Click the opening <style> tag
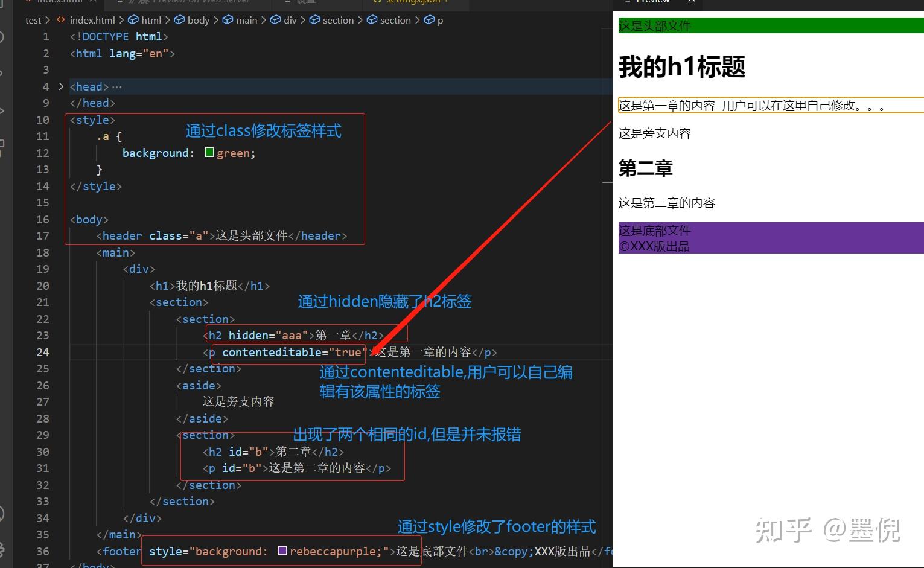The height and width of the screenshot is (568, 924). [x=92, y=120]
